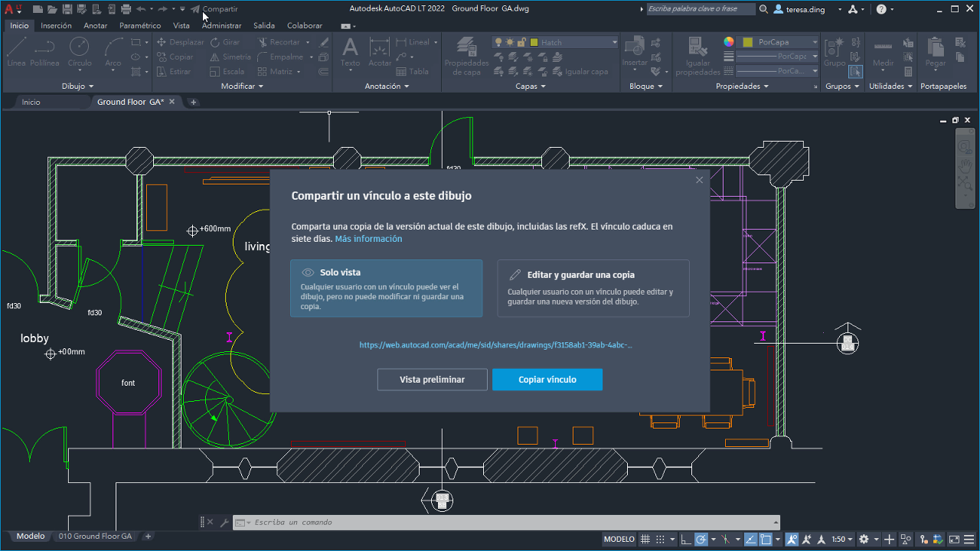The height and width of the screenshot is (551, 980).
Task: Select the Polilínea tool
Action: pos(45,52)
